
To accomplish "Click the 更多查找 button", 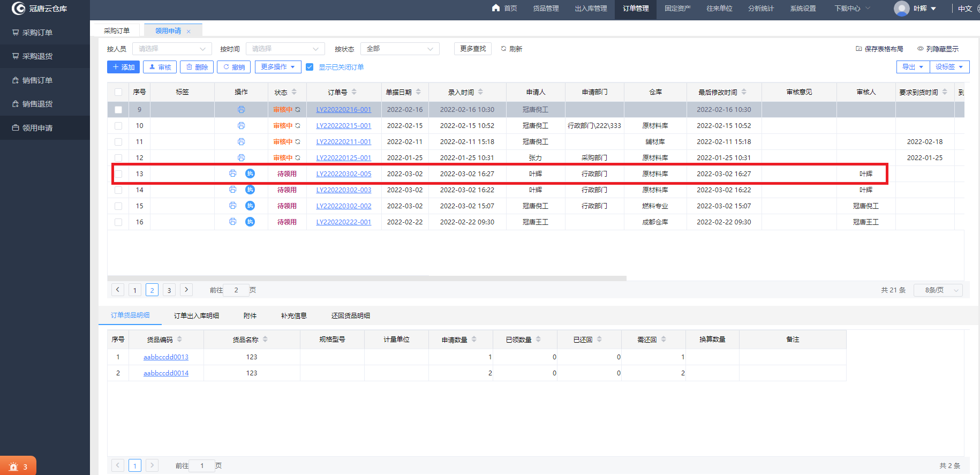I will pyautogui.click(x=473, y=49).
